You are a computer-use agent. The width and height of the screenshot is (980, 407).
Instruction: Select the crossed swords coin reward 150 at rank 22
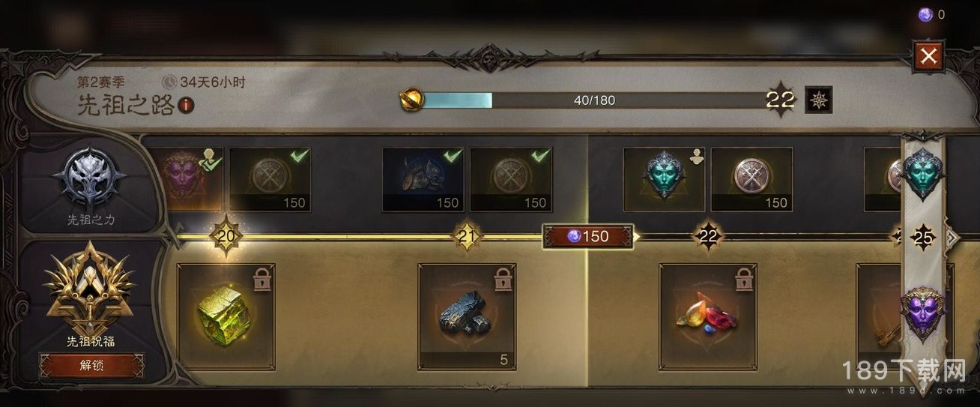pyautogui.click(x=751, y=179)
